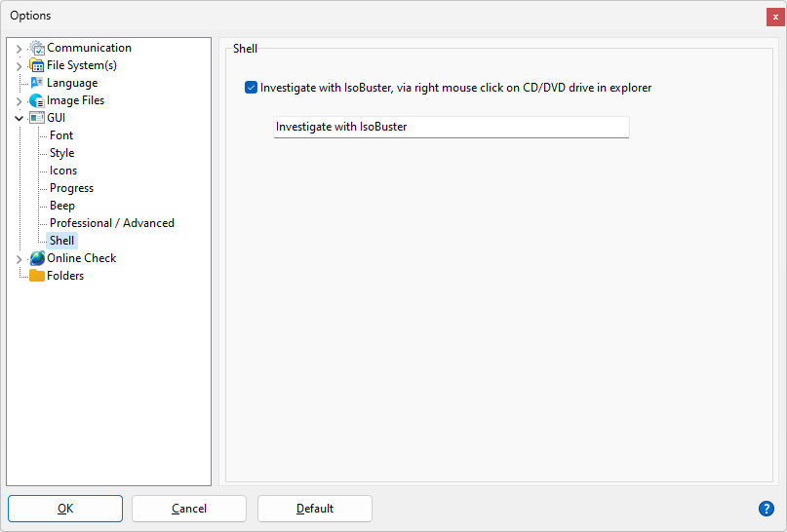The width and height of the screenshot is (787, 532).
Task: Expand the Communication tree node
Action: 20,49
